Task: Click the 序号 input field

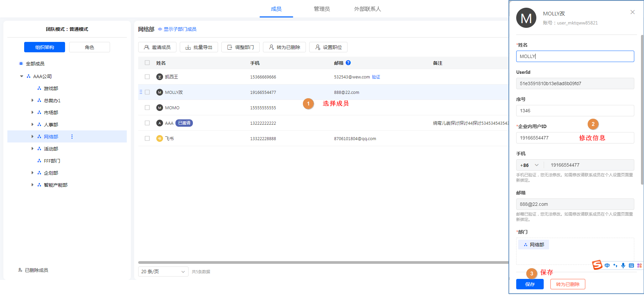Action: click(575, 111)
